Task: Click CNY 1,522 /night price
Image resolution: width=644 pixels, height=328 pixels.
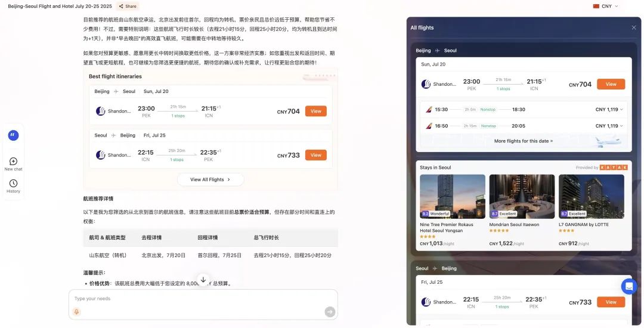Action: point(507,243)
